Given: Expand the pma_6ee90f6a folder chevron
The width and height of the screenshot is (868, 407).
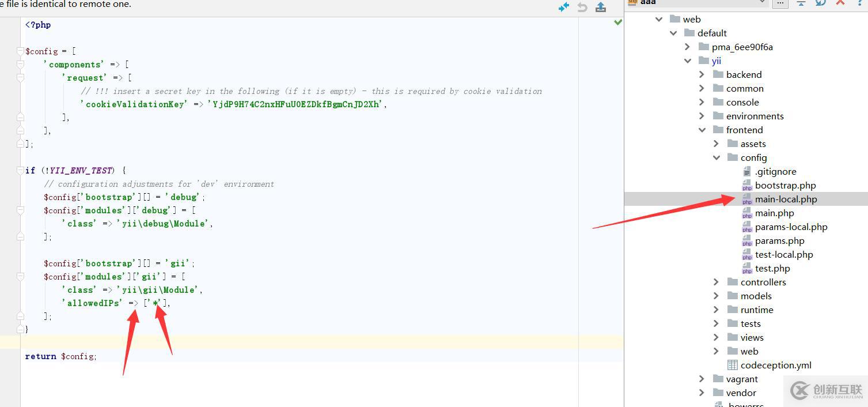Looking at the screenshot, I should tap(688, 47).
